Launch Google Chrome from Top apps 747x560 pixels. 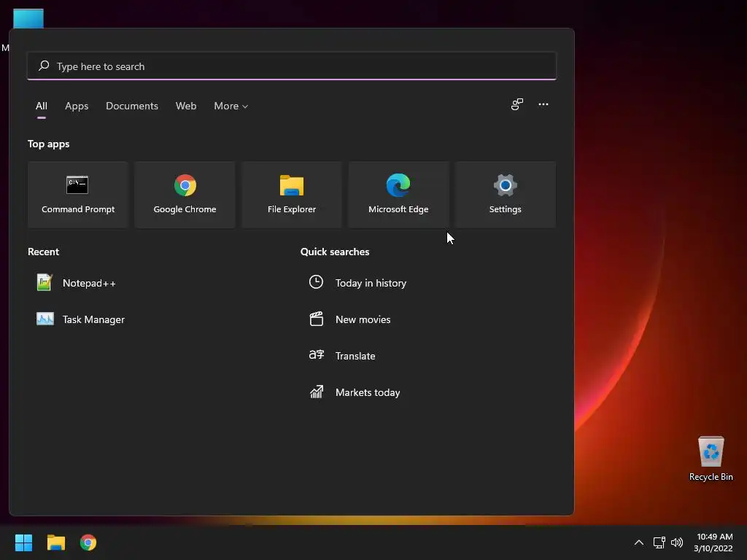coord(185,195)
